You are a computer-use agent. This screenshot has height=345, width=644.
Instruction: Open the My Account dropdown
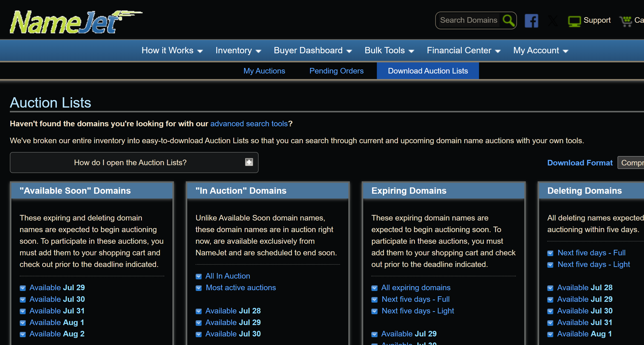tap(541, 51)
